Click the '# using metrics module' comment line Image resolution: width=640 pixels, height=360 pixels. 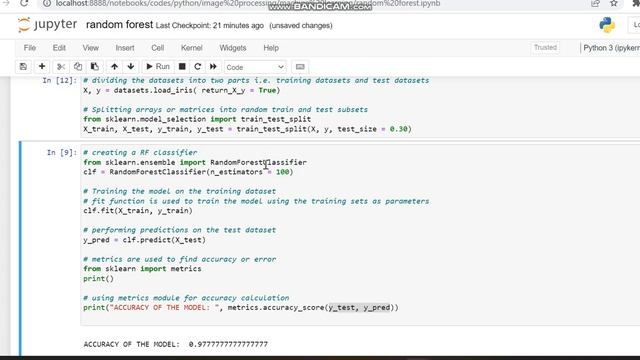pyautogui.click(x=186, y=298)
